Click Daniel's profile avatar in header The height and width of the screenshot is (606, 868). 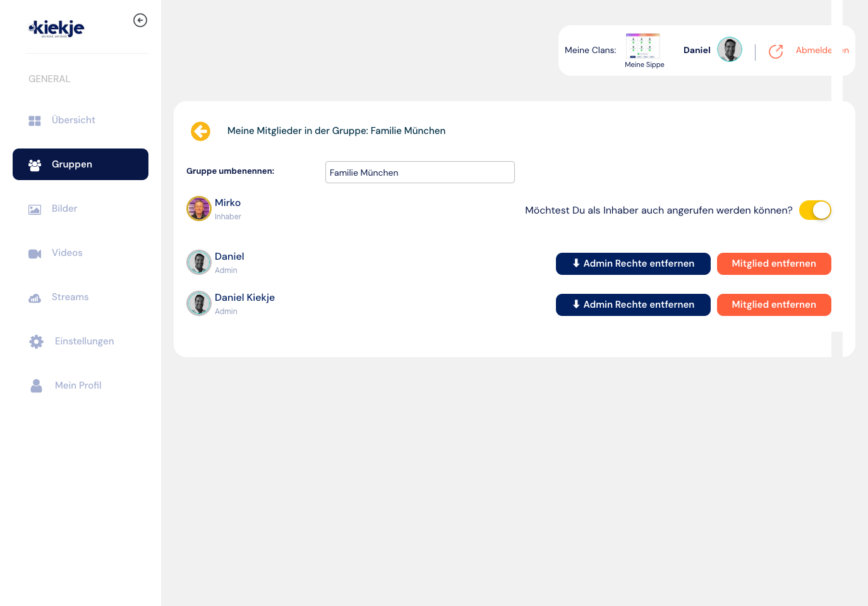[x=730, y=49]
